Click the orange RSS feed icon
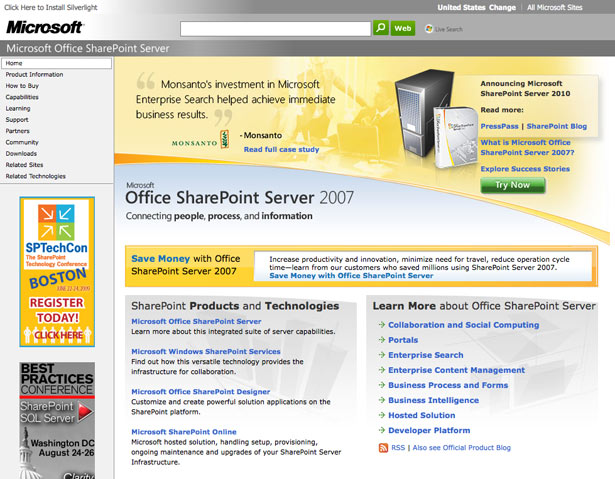Image resolution: width=615 pixels, height=479 pixels. click(x=383, y=448)
